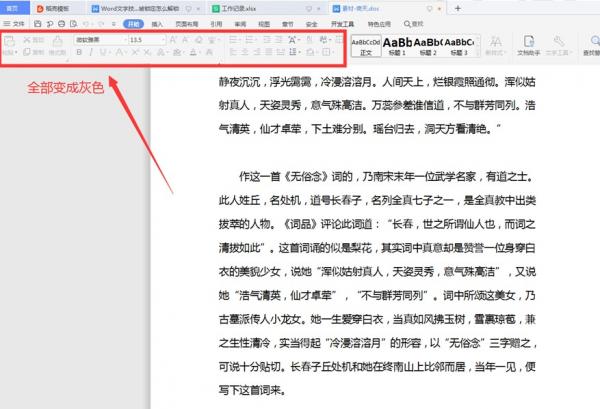Image resolution: width=600 pixels, height=409 pixels.
Task: Click the 查找 search button in menu bar
Action: click(x=414, y=24)
